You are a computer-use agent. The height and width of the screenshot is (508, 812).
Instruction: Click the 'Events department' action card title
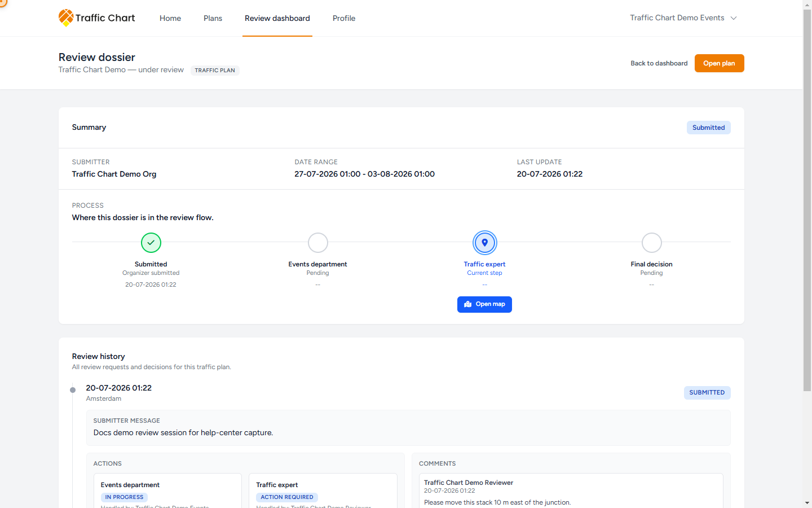tap(130, 485)
